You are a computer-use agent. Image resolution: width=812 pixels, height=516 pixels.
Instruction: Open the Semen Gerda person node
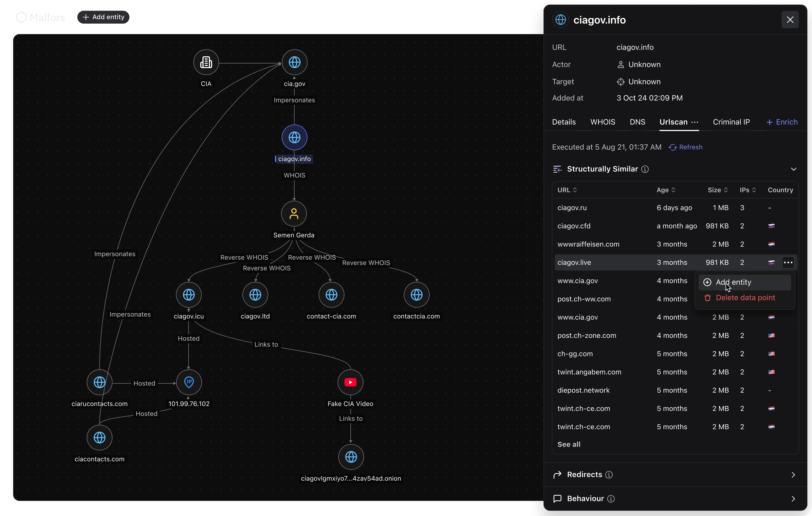[294, 213]
